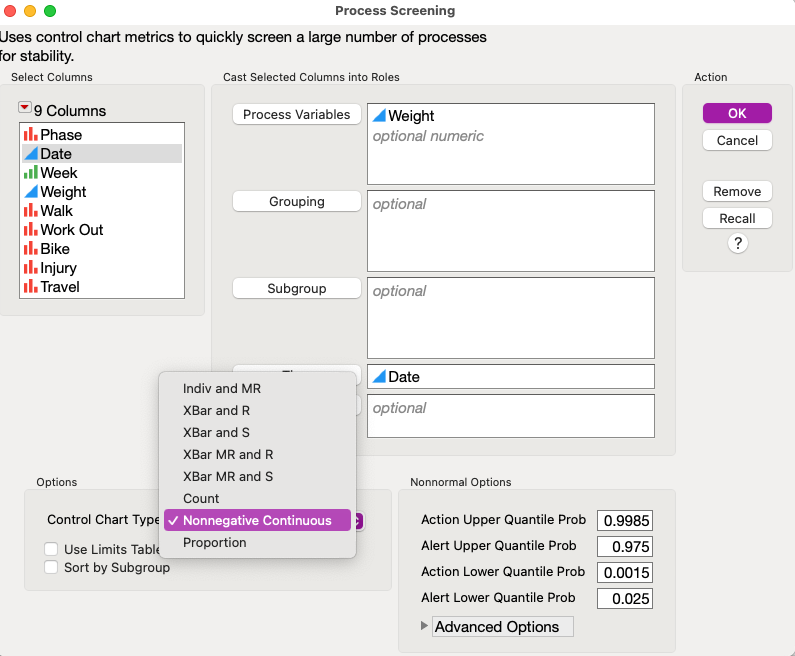Screen dimensions: 795x656
Task: Open the red triangle menu for 9 Columns
Action: pyautogui.click(x=24, y=107)
